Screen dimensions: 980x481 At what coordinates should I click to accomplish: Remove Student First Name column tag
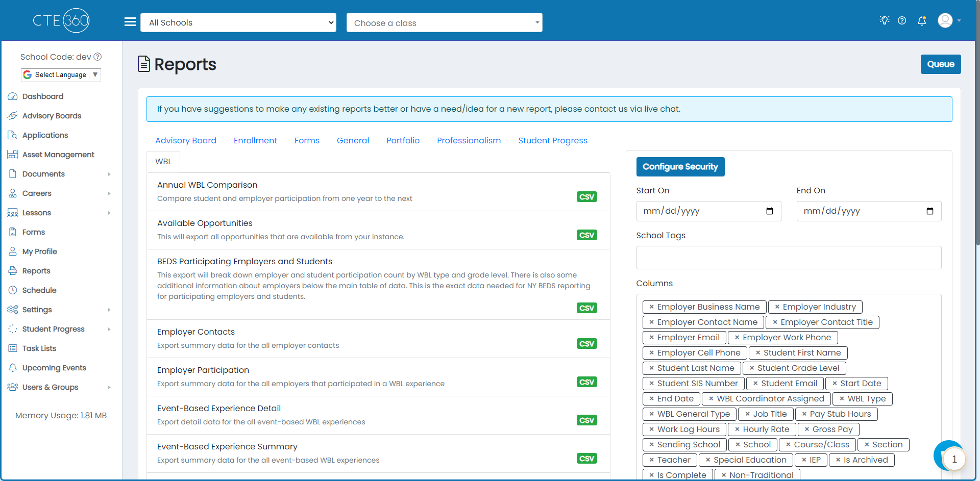pos(758,352)
